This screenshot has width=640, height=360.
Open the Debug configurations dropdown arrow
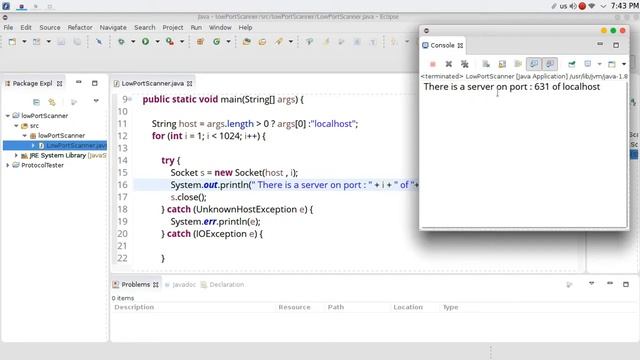click(133, 42)
